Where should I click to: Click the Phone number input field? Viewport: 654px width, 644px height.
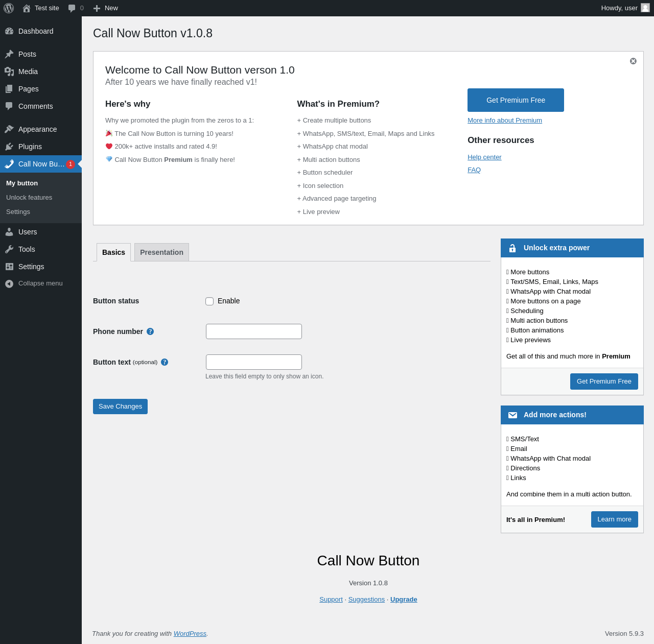tap(254, 331)
